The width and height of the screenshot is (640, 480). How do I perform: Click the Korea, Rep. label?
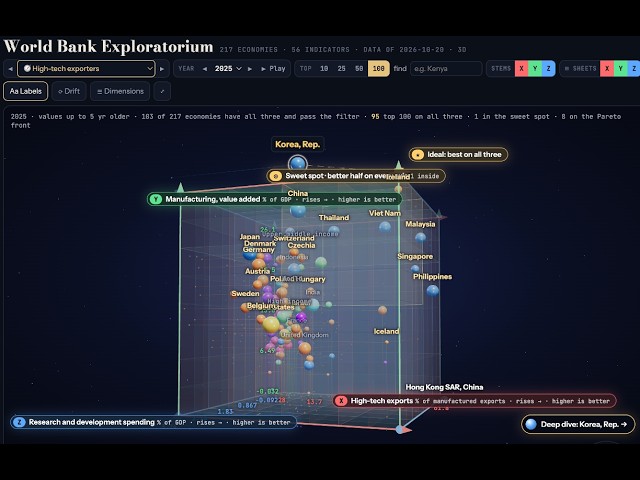[298, 144]
